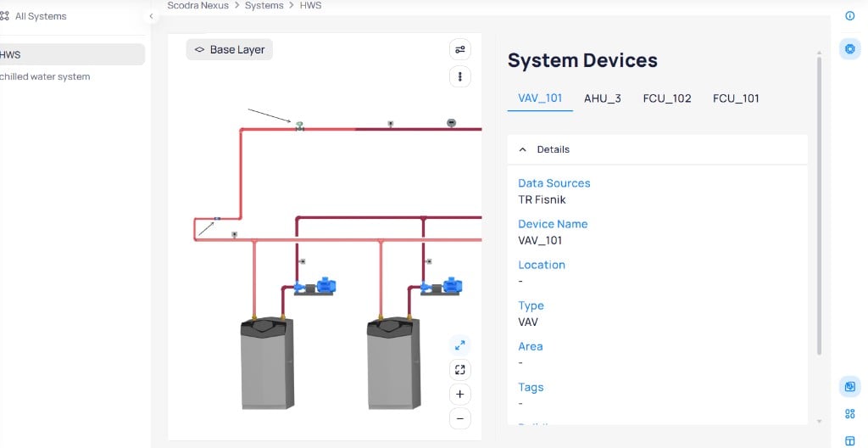Toggle fullscreen view of the diagram

460,370
